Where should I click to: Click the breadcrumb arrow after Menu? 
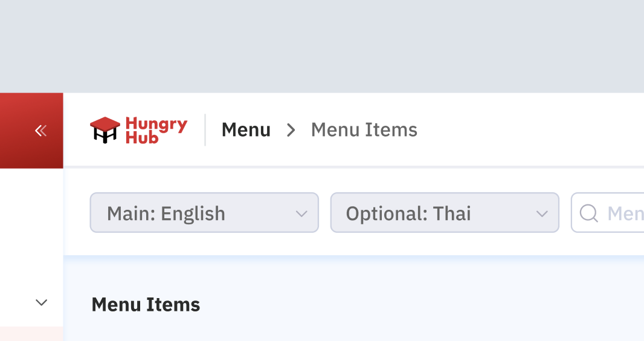coord(291,130)
